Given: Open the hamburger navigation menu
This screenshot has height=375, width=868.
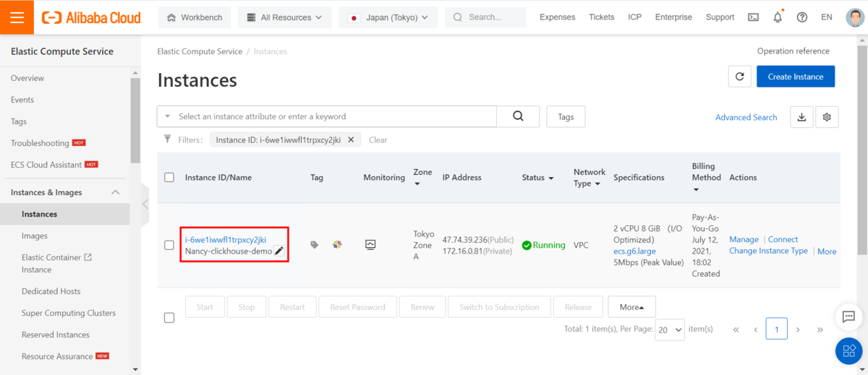Looking at the screenshot, I should 17,17.
